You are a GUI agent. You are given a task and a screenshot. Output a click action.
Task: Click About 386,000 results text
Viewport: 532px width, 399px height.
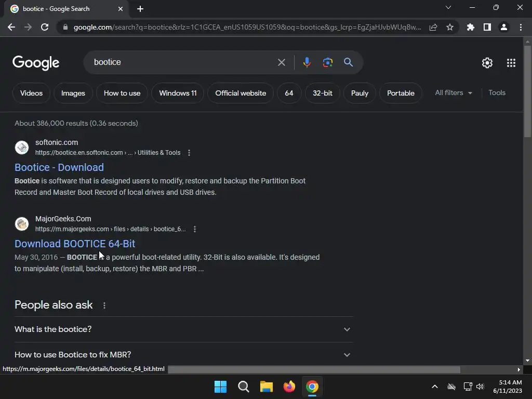pos(76,123)
